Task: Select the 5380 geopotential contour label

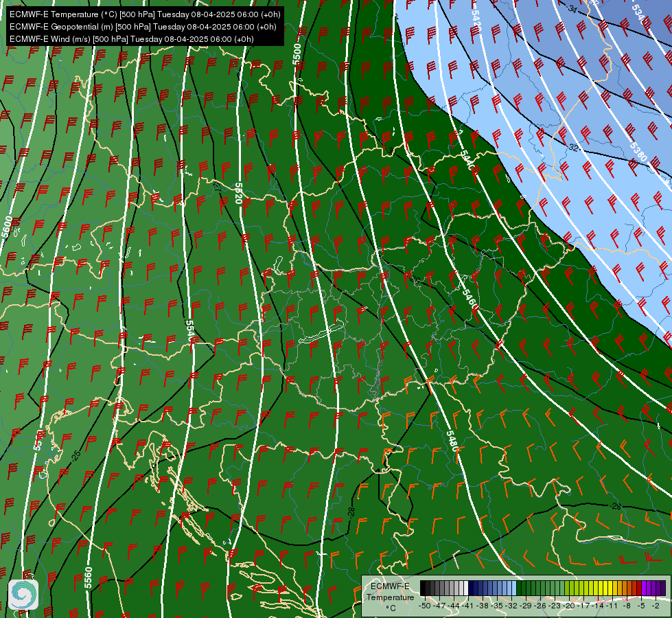Action: 638,151
